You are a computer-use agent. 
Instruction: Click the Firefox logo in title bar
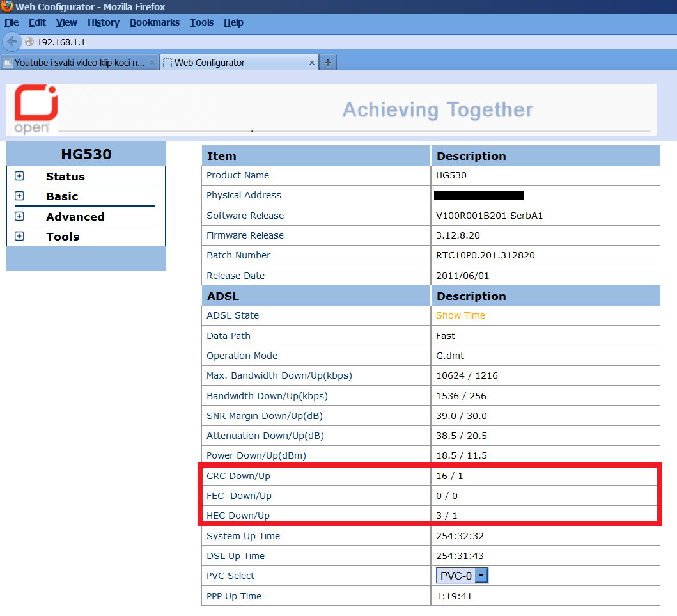[x=7, y=6]
